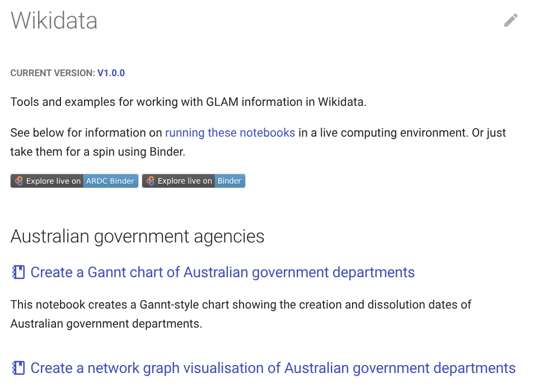Launch the Explore live on ARDC Binder badge
This screenshot has width=534, height=392.
coord(74,181)
